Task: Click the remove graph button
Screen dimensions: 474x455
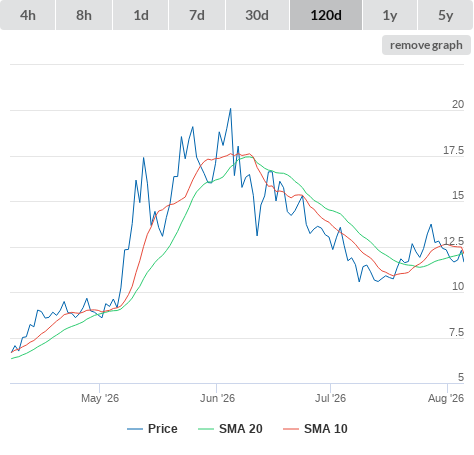Action: [426, 45]
